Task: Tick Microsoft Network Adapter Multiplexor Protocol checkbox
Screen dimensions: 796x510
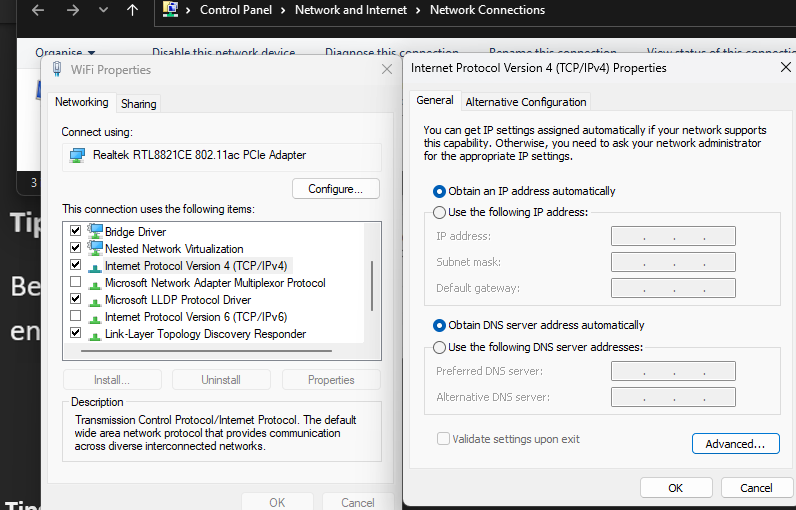Action: pos(75,283)
